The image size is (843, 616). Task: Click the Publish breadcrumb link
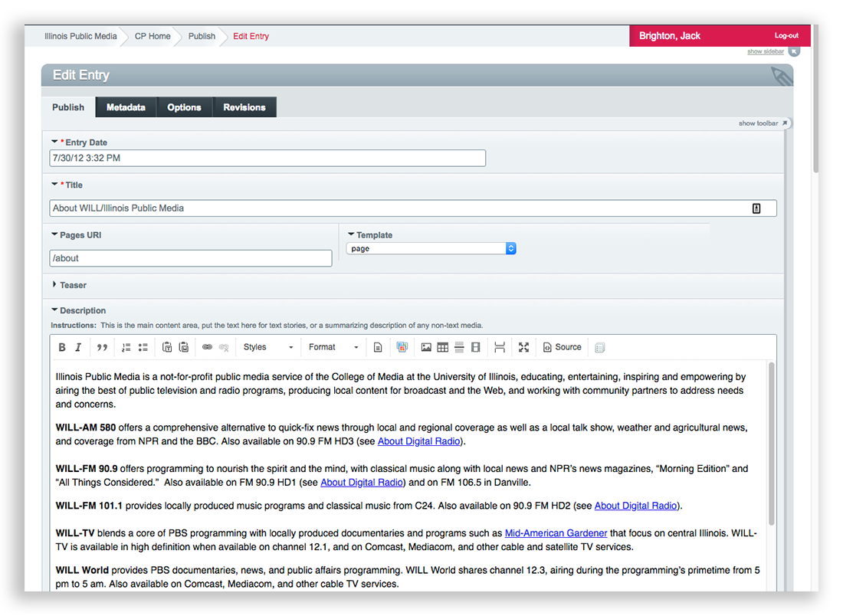tap(202, 36)
